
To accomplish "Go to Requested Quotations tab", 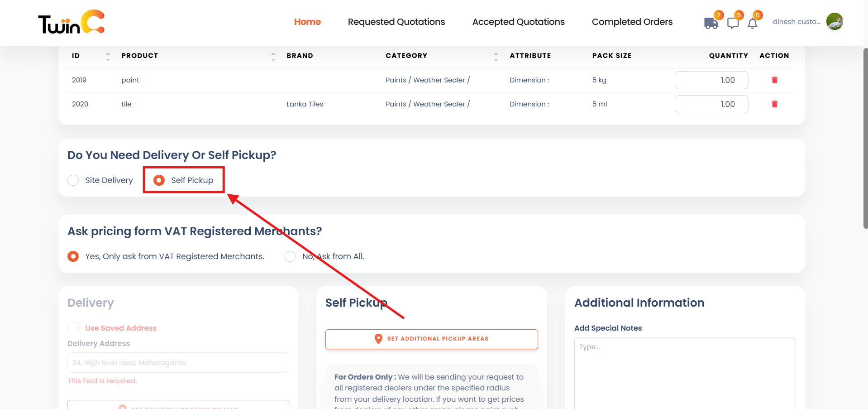I will [x=396, y=22].
